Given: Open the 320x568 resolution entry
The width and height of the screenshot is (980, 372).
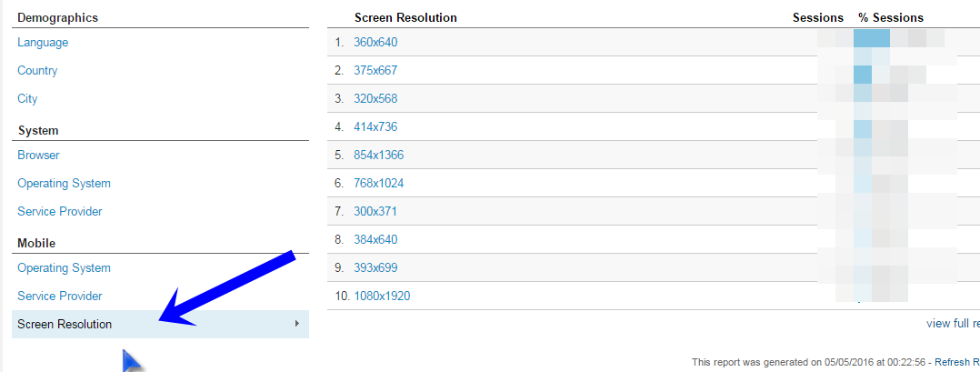Looking at the screenshot, I should (375, 99).
